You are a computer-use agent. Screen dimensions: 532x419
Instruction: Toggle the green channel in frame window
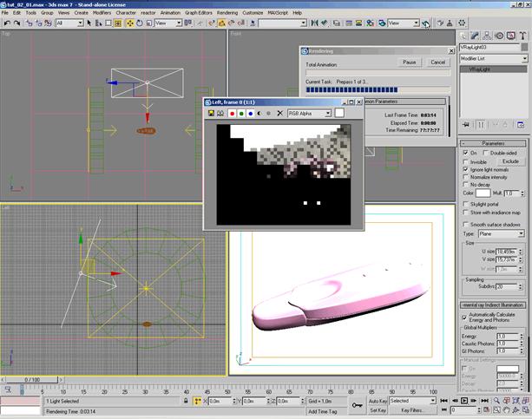tap(241, 114)
